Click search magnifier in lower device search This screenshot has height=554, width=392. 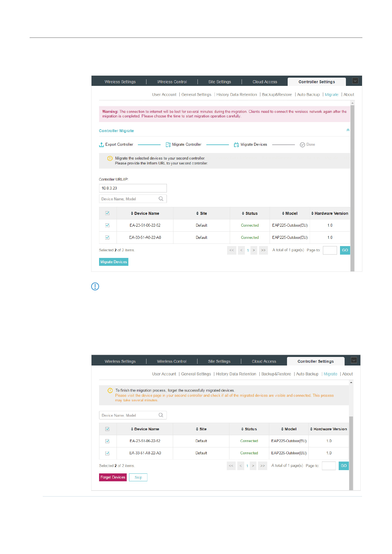161,415
